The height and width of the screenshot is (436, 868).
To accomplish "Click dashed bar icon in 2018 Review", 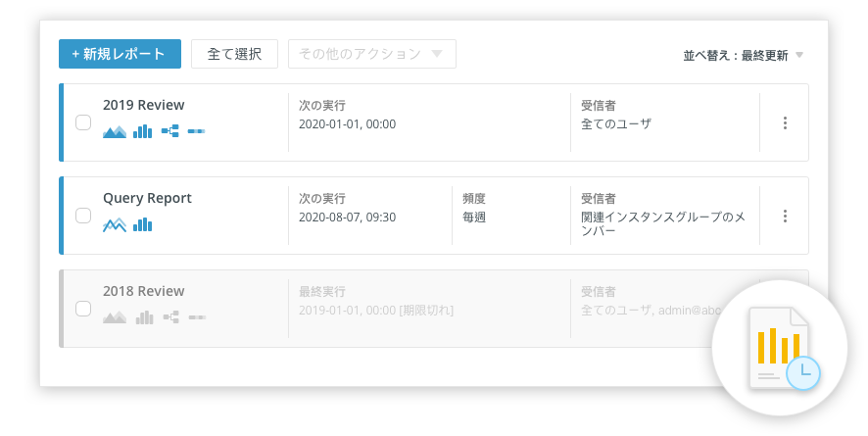I will [197, 317].
